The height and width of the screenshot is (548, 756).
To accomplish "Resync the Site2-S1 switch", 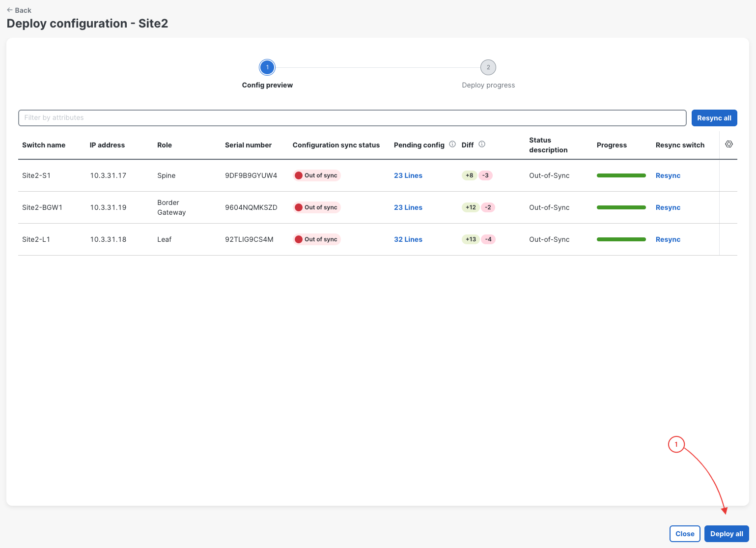I will coord(668,175).
